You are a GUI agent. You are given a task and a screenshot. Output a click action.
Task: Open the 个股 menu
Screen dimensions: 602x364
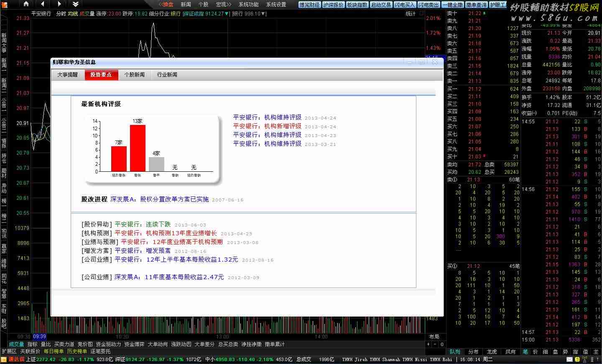click(204, 5)
